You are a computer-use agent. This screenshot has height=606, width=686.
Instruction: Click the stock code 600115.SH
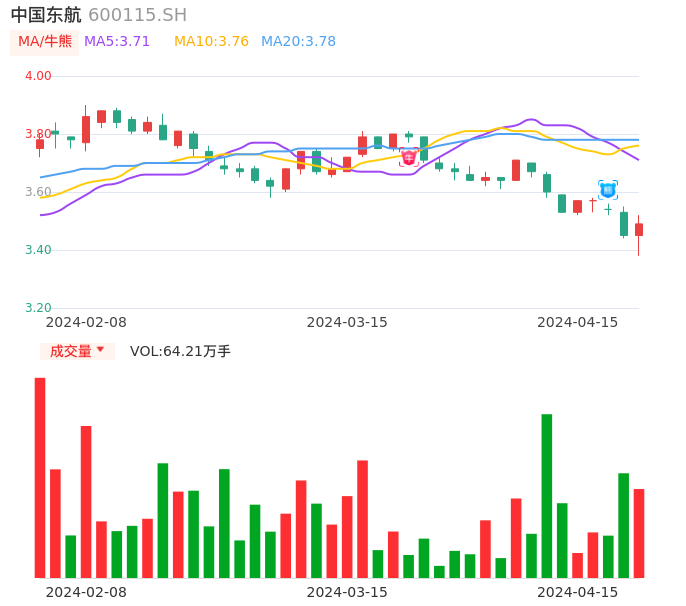tap(137, 15)
